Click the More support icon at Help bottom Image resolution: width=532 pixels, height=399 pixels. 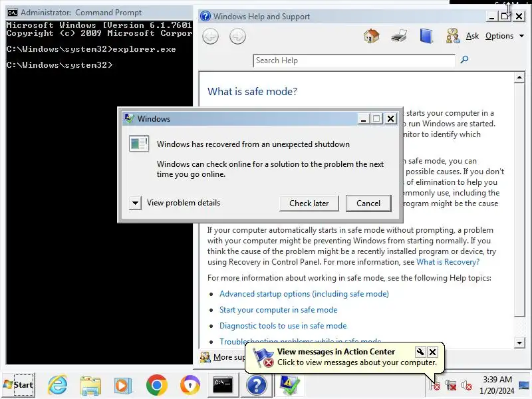tap(205, 357)
